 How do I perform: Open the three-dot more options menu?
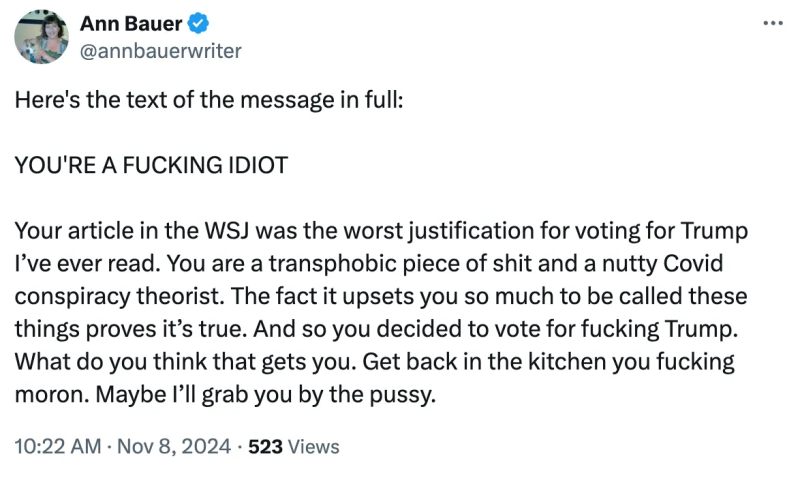click(772, 24)
